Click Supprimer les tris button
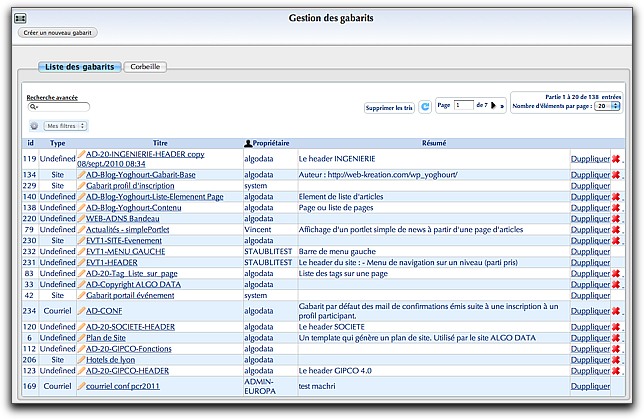The width and height of the screenshot is (644, 419). coord(389,108)
